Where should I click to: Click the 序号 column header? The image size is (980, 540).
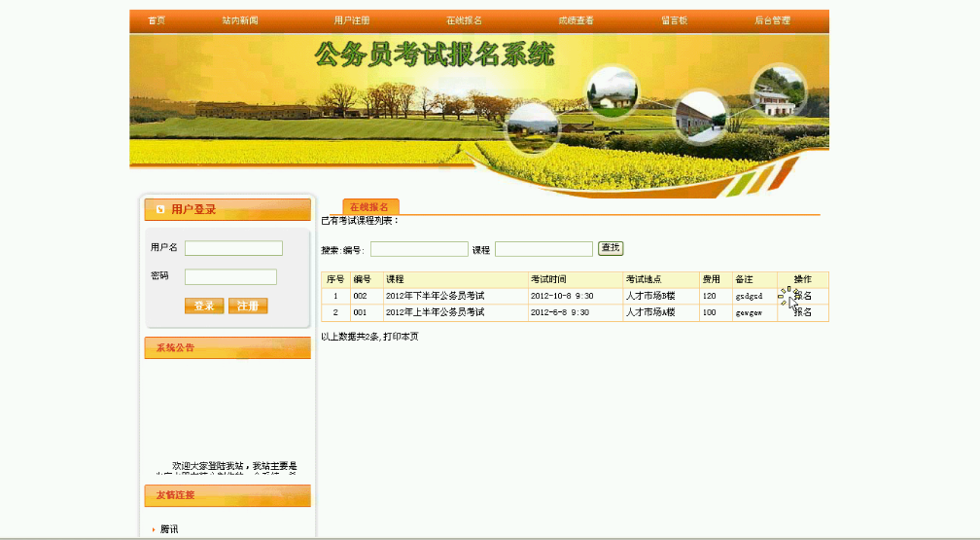[x=335, y=279]
